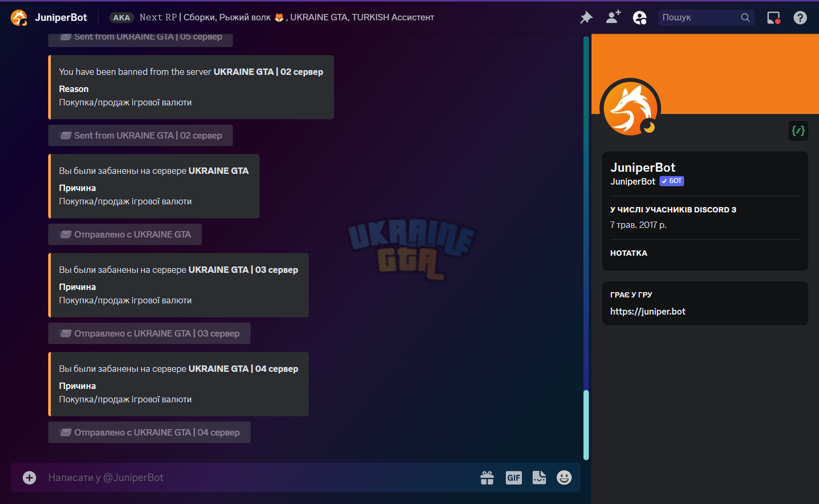
Task: Click Sent from UKRAINE GTA | 02 сервер button
Action: 140,135
